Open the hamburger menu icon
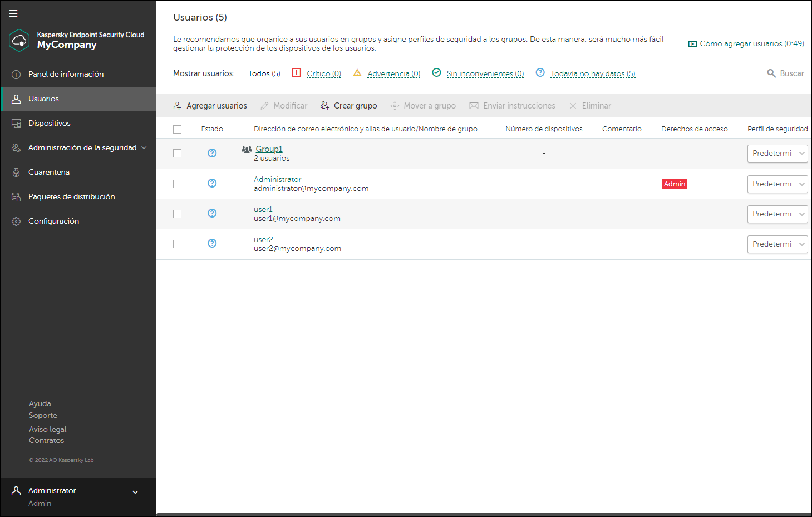Viewport: 812px width, 517px height. click(x=13, y=13)
